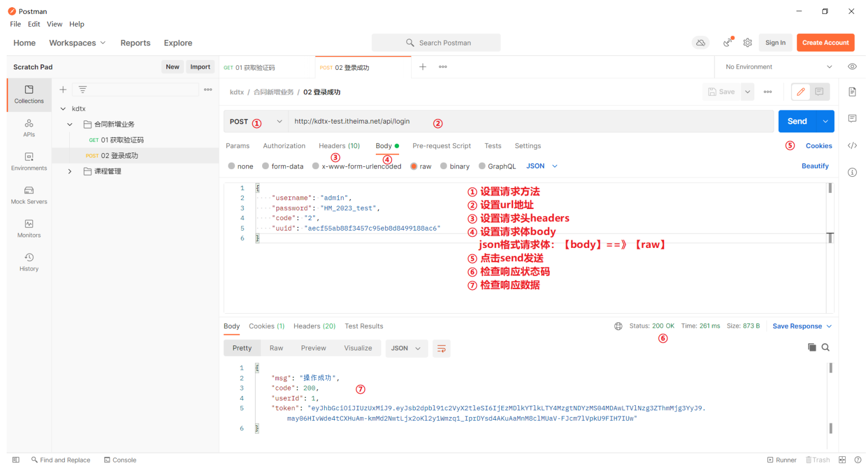Viewport: 868px width, 468px height.
Task: Expand the 课程管理 folder
Action: pyautogui.click(x=70, y=171)
